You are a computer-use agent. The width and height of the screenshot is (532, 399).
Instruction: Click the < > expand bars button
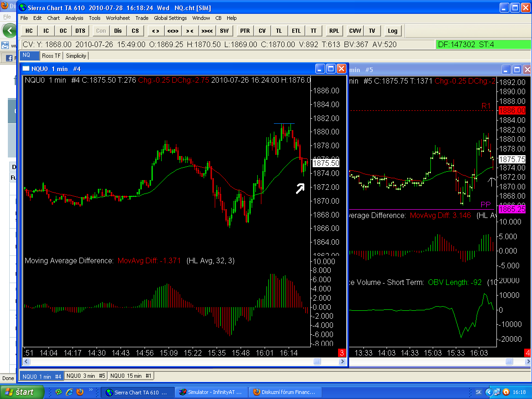point(156,31)
